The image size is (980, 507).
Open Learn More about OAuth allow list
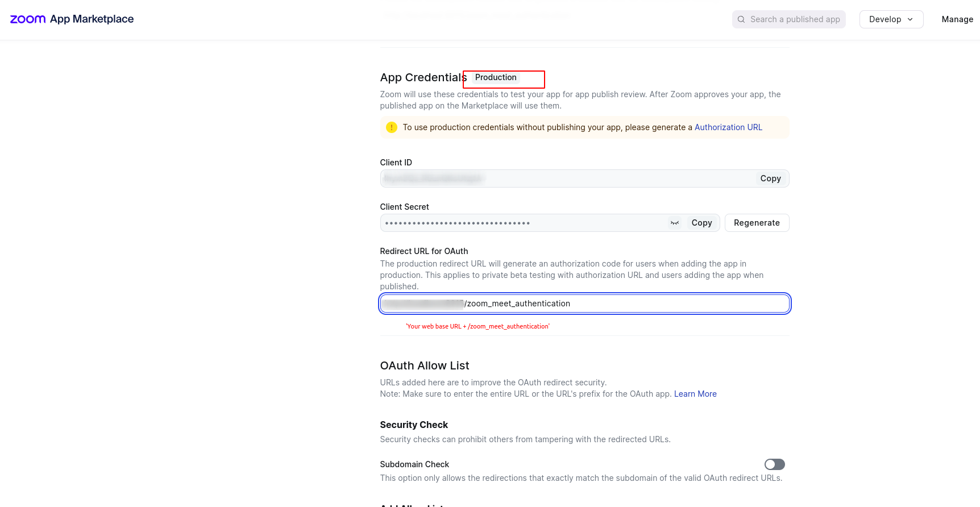pyautogui.click(x=695, y=394)
